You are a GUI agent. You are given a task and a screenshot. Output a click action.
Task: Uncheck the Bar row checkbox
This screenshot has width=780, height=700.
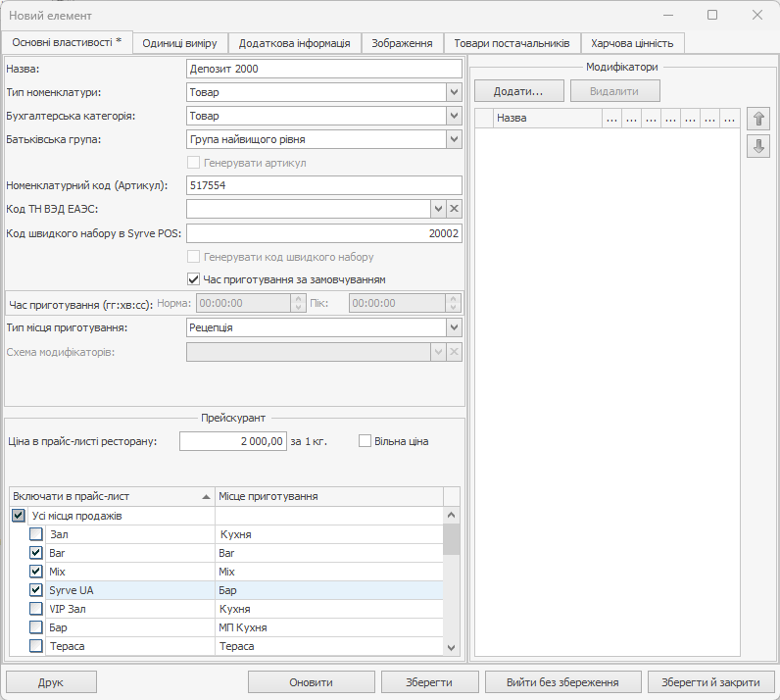(36, 553)
